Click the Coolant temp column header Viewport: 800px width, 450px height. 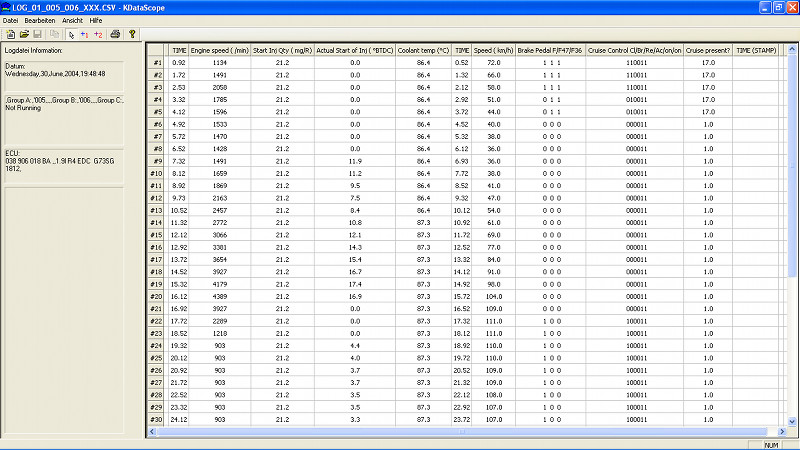[423, 50]
